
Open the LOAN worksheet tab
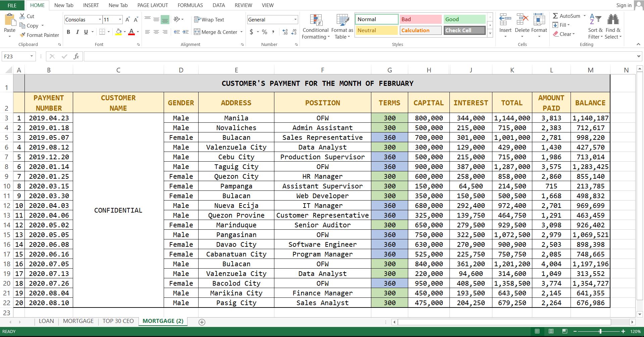coord(46,321)
